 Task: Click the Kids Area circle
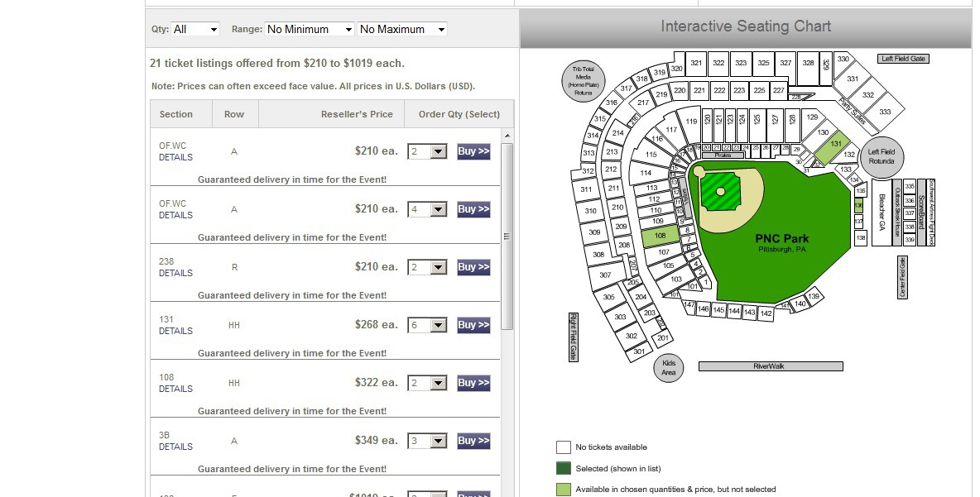pos(669,367)
